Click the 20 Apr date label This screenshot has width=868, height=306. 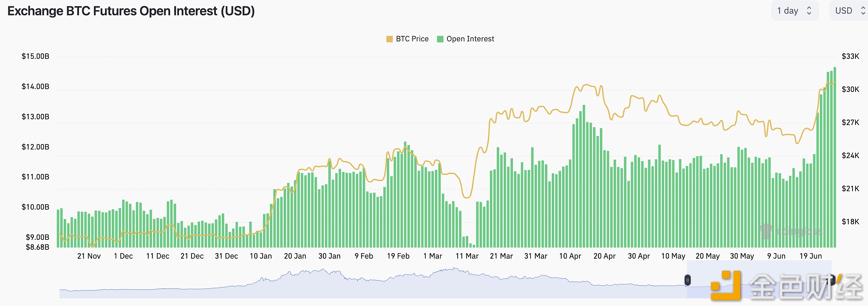click(604, 256)
